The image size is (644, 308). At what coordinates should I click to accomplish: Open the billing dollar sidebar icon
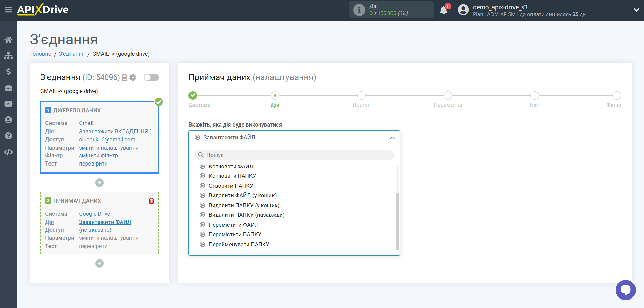(8, 72)
